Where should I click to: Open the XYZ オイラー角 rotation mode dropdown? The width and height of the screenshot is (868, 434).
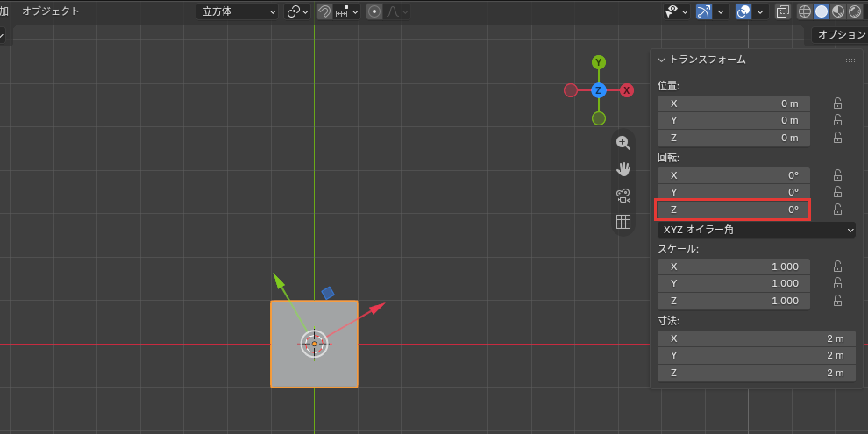click(757, 230)
